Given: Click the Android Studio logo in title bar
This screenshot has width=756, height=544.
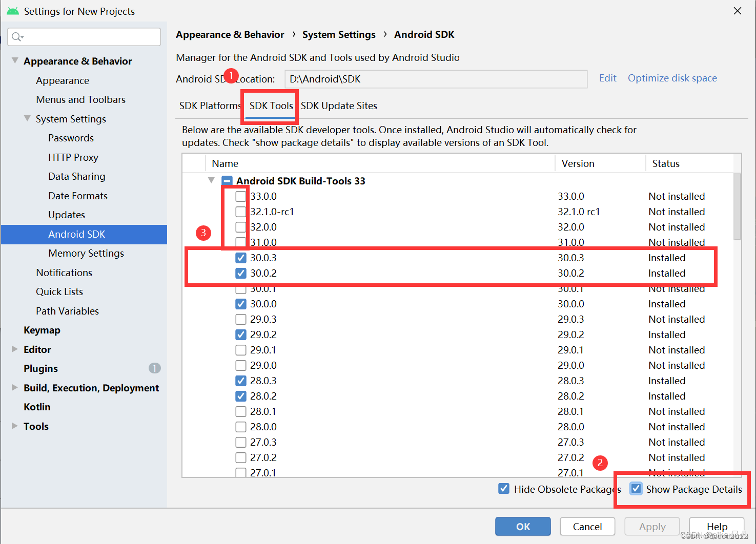Looking at the screenshot, I should point(13,11).
